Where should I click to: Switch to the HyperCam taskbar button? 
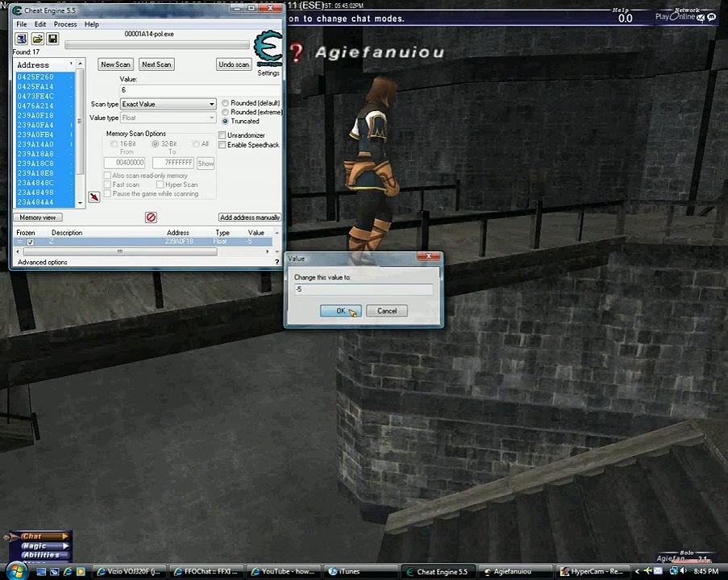coord(593,572)
